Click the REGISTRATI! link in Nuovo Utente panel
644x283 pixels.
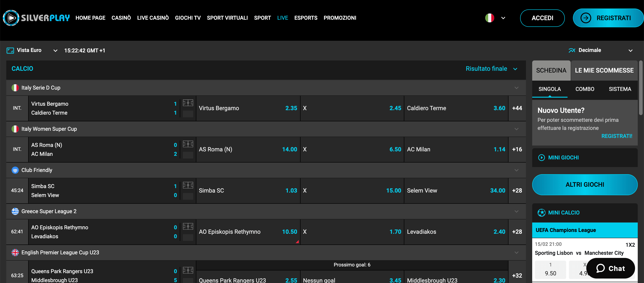click(x=616, y=136)
